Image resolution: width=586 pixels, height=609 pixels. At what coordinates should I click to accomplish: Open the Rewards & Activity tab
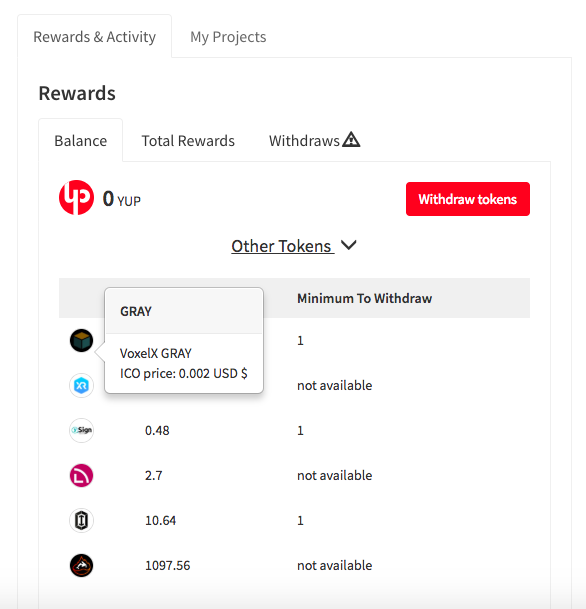click(x=94, y=37)
